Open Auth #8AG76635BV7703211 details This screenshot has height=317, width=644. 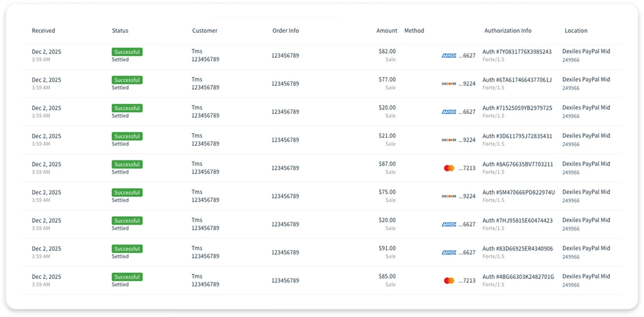click(x=518, y=164)
